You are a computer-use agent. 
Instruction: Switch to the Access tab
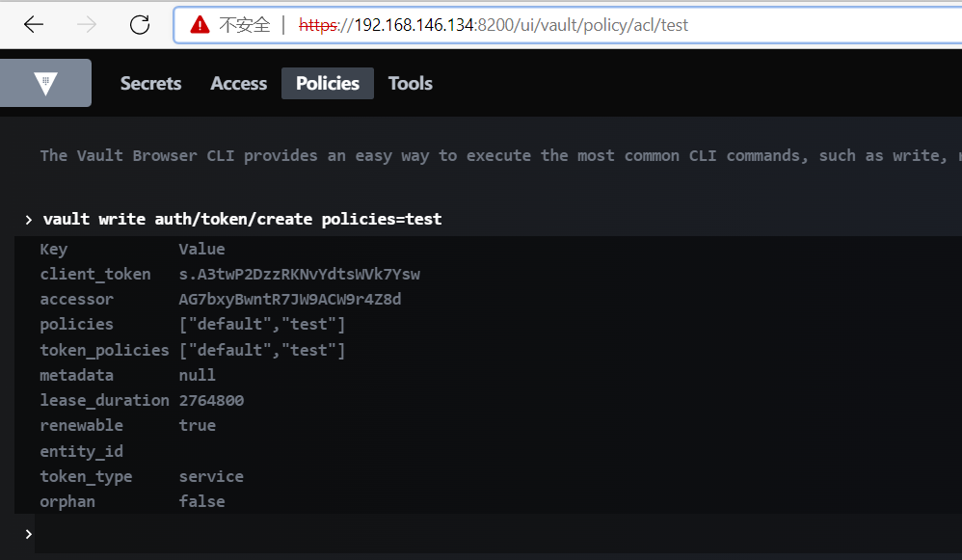(x=238, y=84)
